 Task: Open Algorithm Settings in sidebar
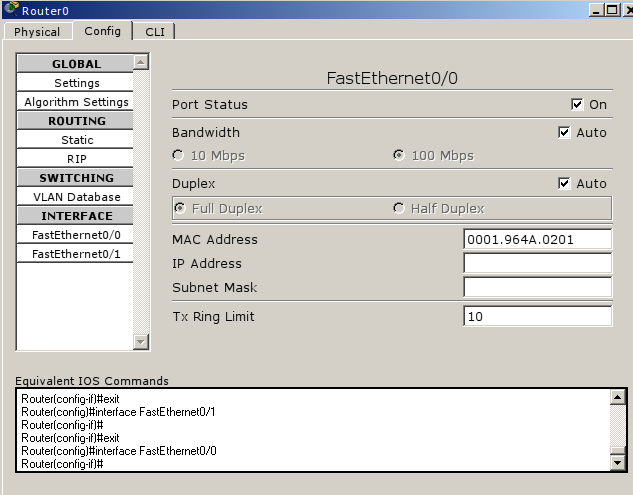(x=75, y=101)
